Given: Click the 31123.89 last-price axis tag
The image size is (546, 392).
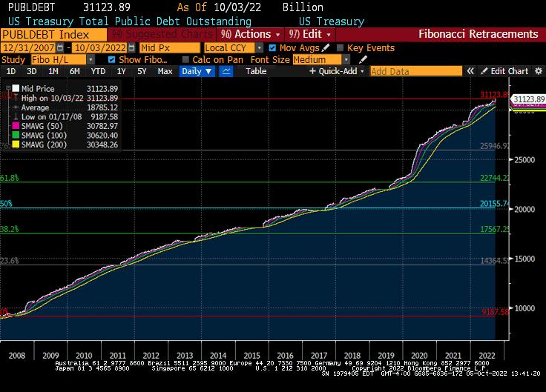Looking at the screenshot, I should tap(529, 99).
